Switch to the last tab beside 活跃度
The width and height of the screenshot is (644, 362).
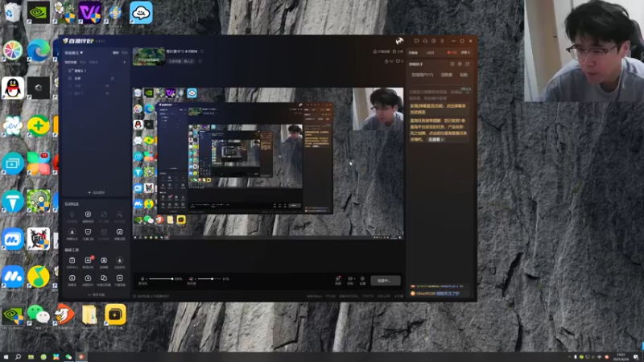pyautogui.click(x=464, y=75)
